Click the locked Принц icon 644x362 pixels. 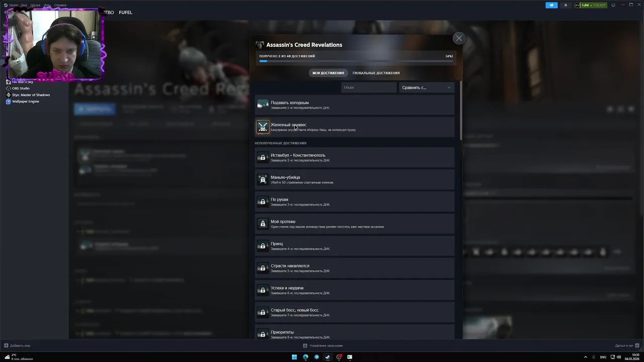point(263,246)
